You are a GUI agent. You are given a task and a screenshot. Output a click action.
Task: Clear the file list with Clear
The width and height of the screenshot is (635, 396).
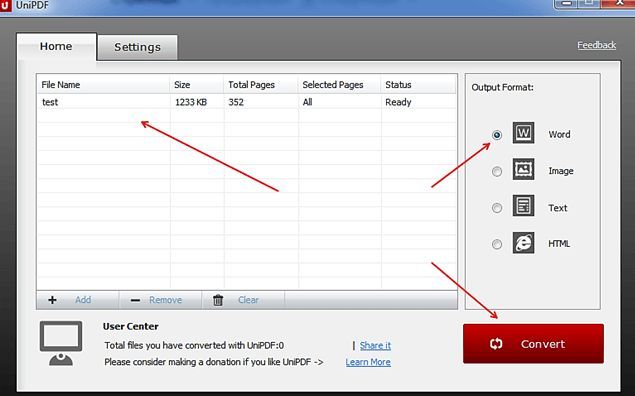point(243,300)
